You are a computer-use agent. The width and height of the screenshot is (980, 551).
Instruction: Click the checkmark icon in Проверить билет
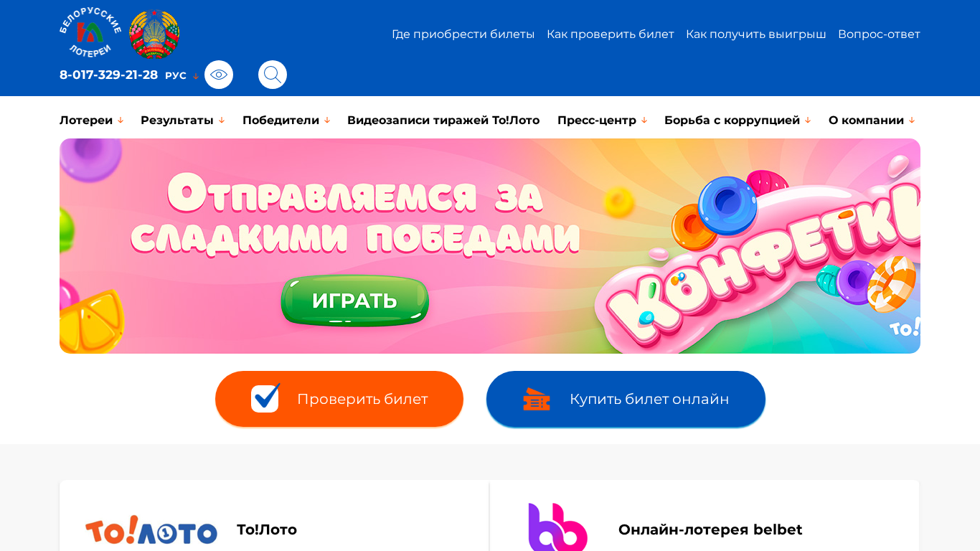(265, 398)
